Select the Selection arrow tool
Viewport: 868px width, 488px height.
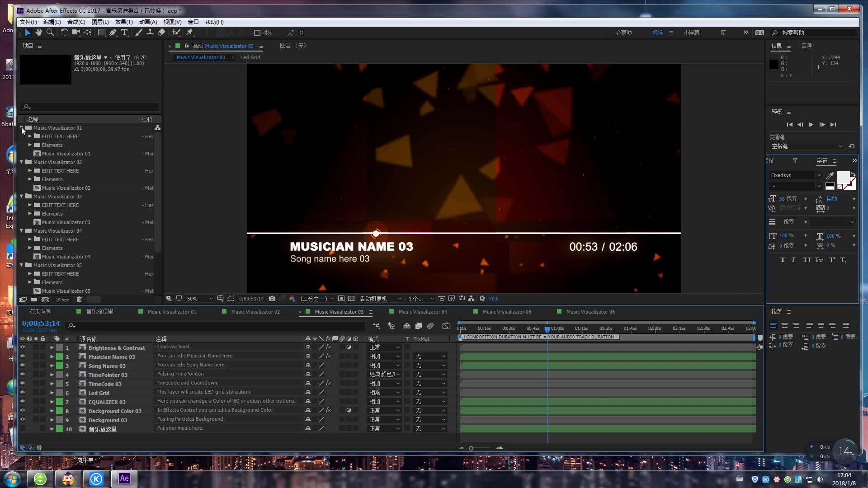[27, 33]
